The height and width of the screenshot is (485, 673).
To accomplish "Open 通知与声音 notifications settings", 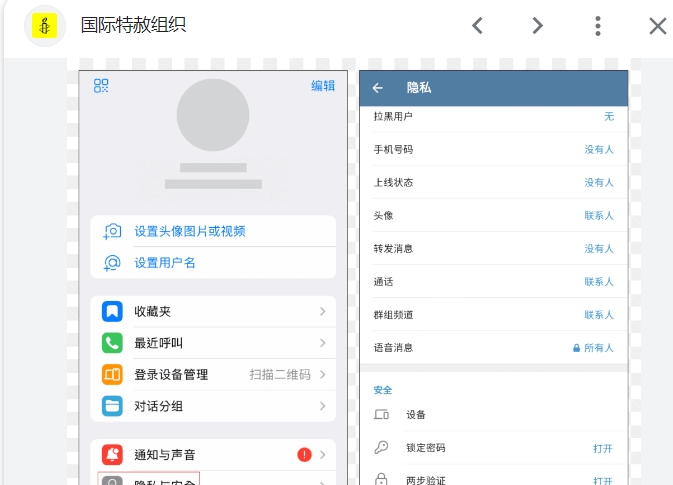I will click(x=213, y=455).
